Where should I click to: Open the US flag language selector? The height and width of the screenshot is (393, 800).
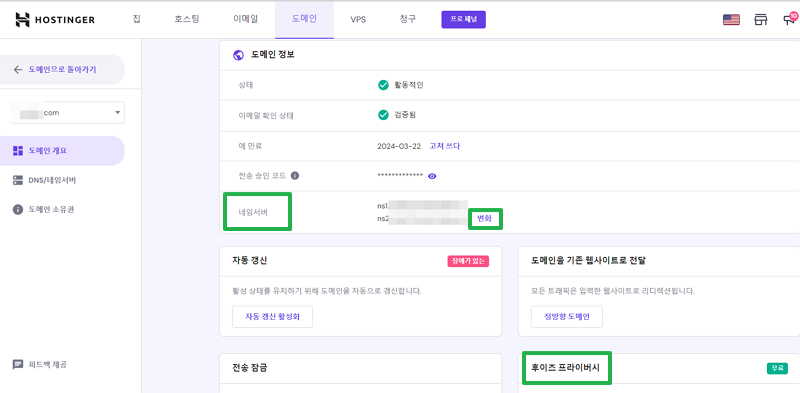pos(731,20)
